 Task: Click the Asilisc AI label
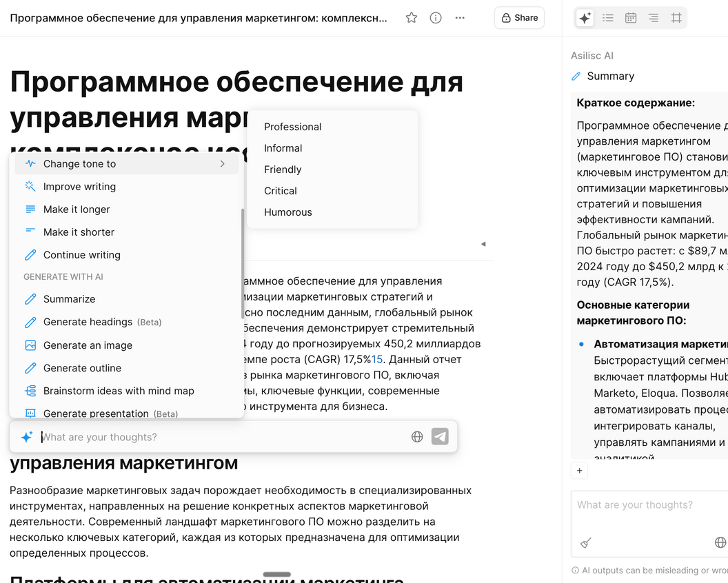(x=592, y=56)
